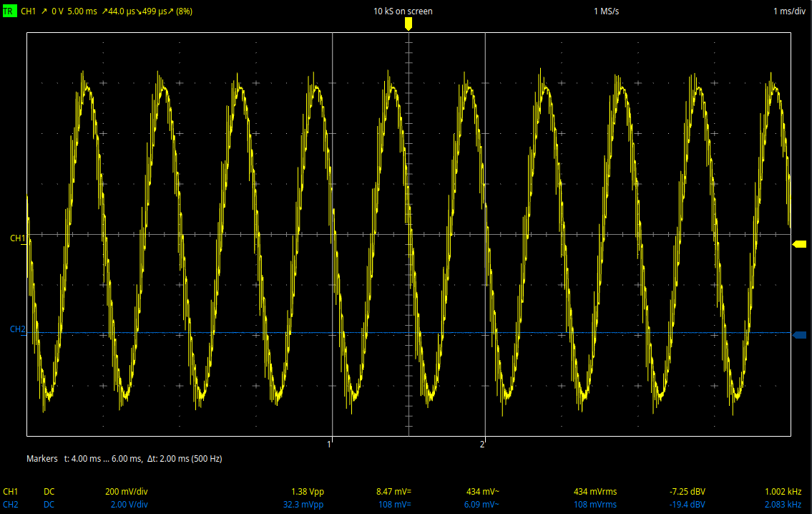
Task: Click the CH1 ground label on left axis
Action: [x=18, y=238]
